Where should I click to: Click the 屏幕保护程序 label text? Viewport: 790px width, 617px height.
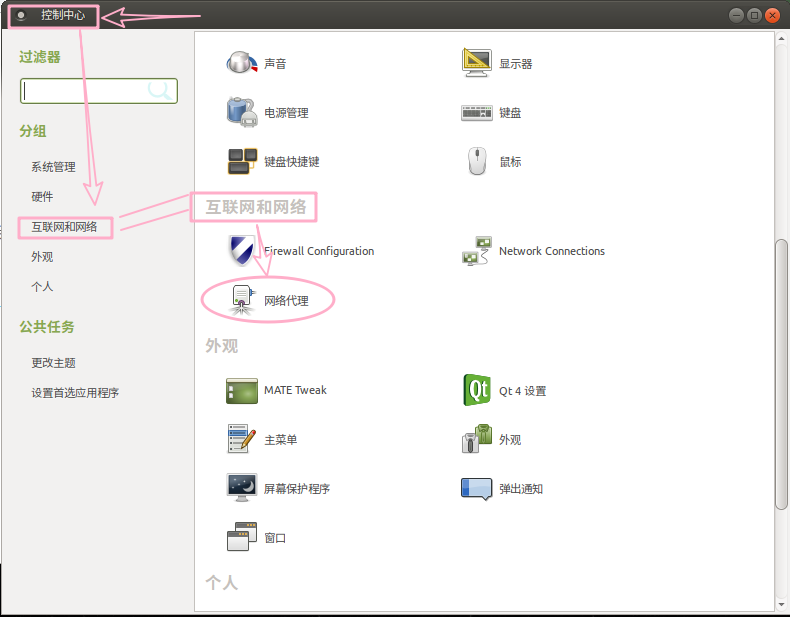pyautogui.click(x=297, y=489)
